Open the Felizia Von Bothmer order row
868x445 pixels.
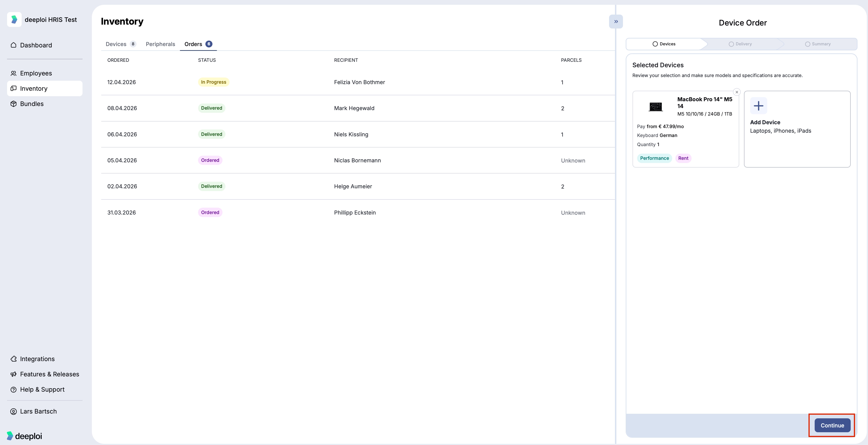(357, 82)
